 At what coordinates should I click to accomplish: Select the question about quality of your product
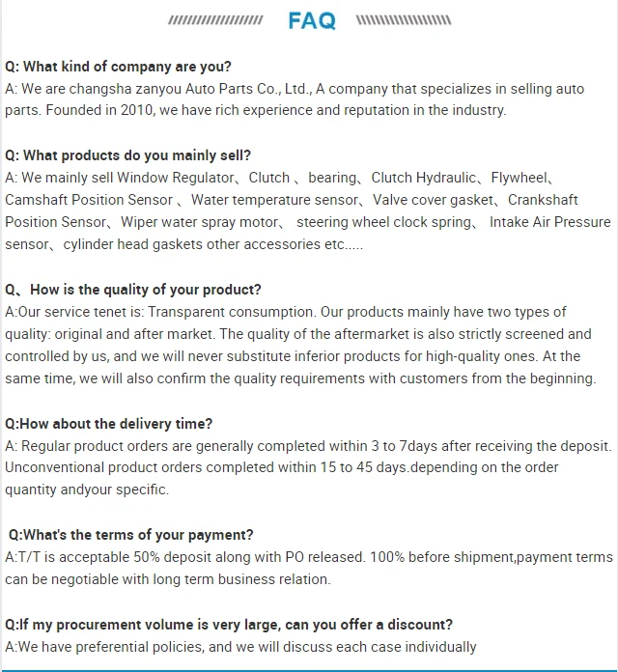(x=133, y=290)
